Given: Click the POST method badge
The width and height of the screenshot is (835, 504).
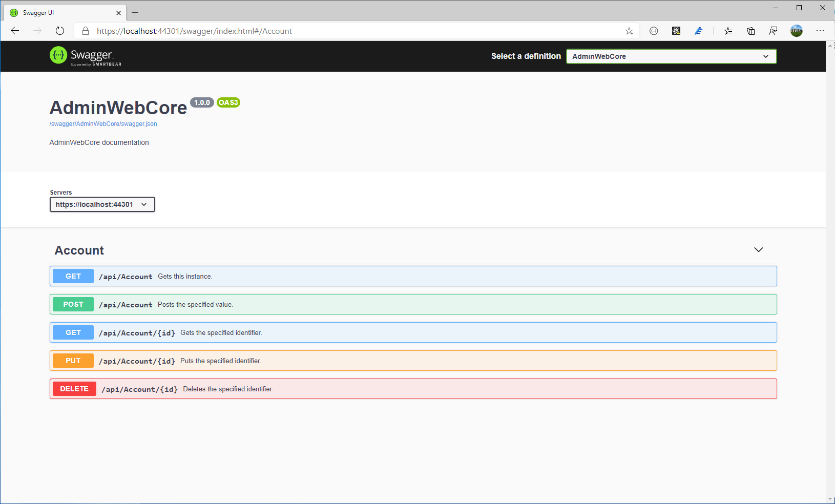Looking at the screenshot, I should [73, 304].
